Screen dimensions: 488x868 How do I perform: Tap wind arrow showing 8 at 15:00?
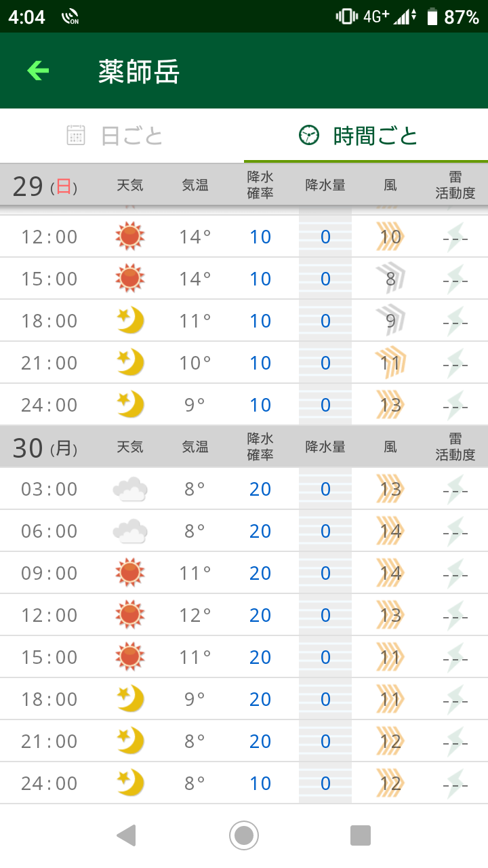coord(390,279)
